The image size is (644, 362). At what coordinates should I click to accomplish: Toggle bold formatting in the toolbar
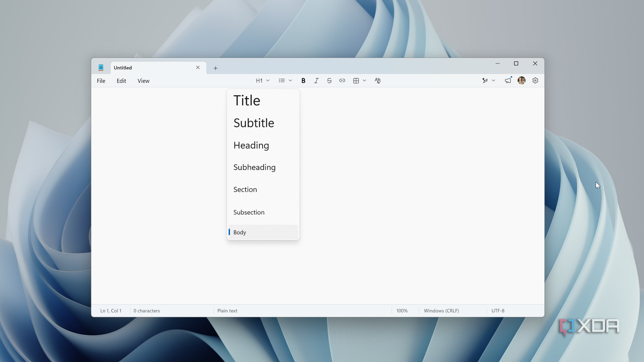pos(303,81)
